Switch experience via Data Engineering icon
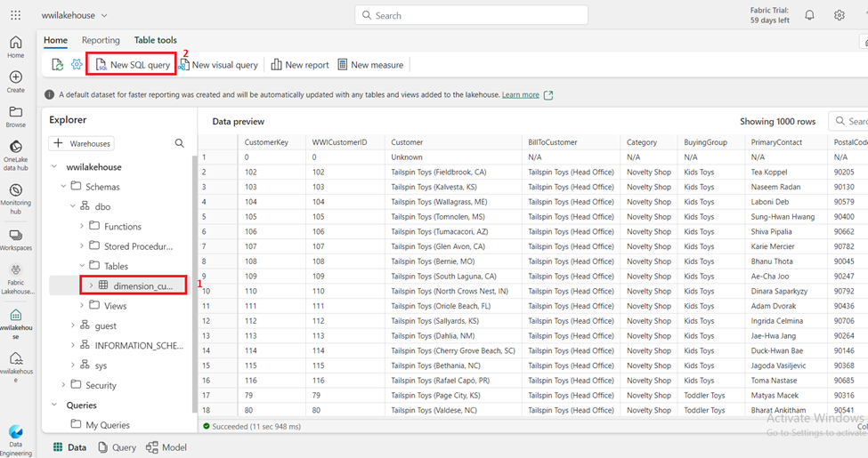This screenshot has height=458, width=868. tap(15, 440)
